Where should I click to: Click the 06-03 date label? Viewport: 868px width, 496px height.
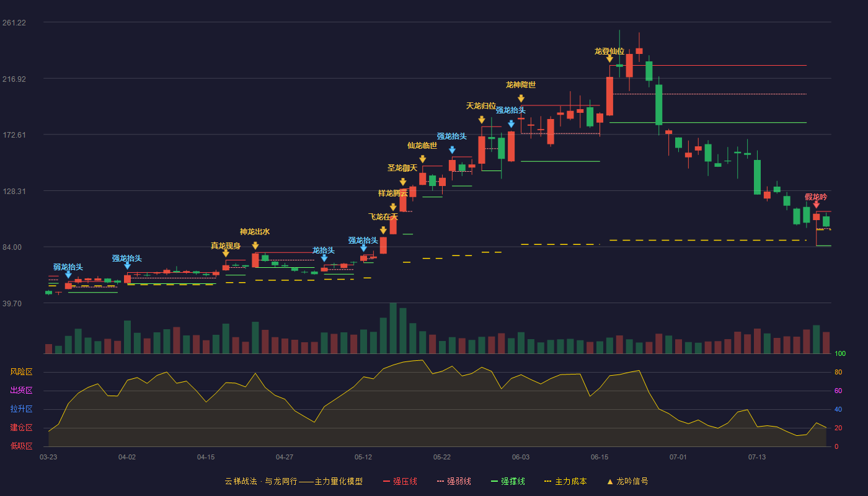[521, 457]
